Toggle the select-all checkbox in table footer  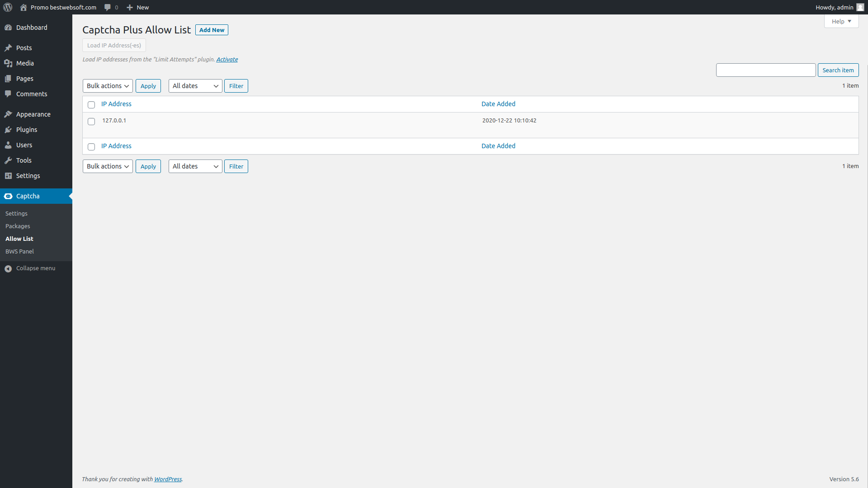point(91,147)
